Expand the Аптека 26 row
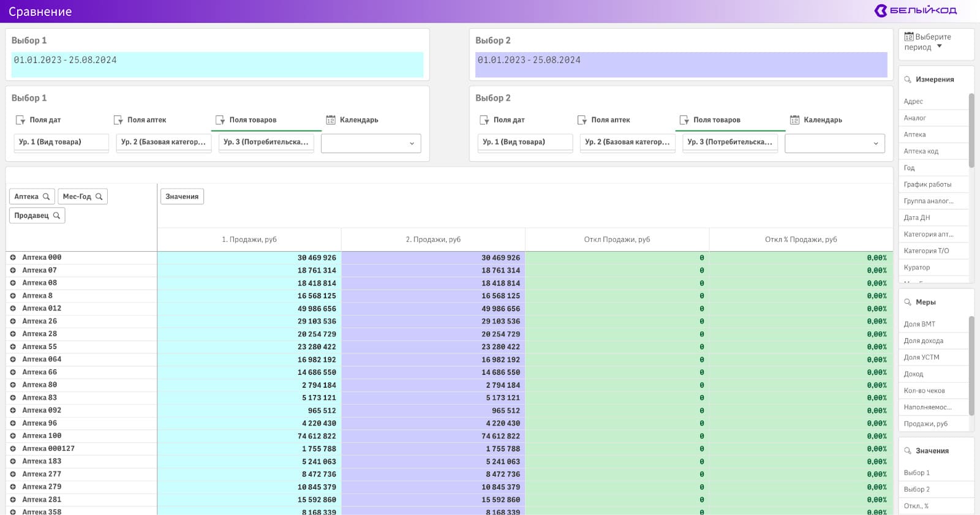 point(13,321)
